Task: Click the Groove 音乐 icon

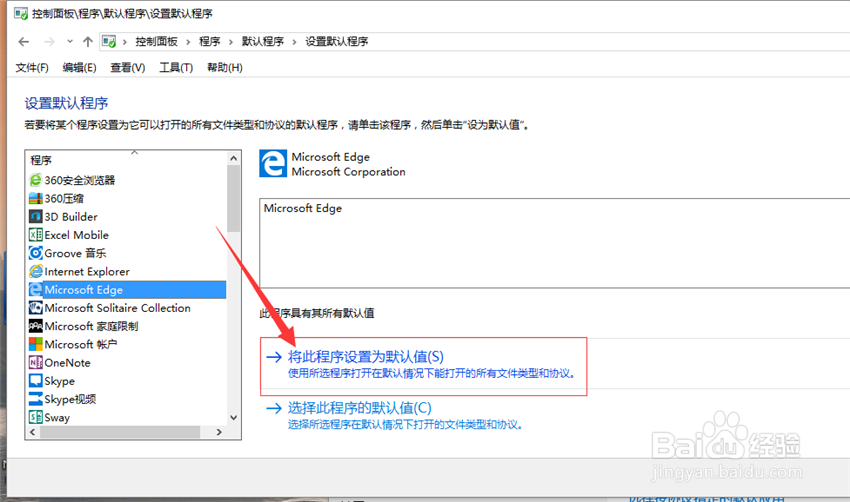Action: (x=35, y=253)
